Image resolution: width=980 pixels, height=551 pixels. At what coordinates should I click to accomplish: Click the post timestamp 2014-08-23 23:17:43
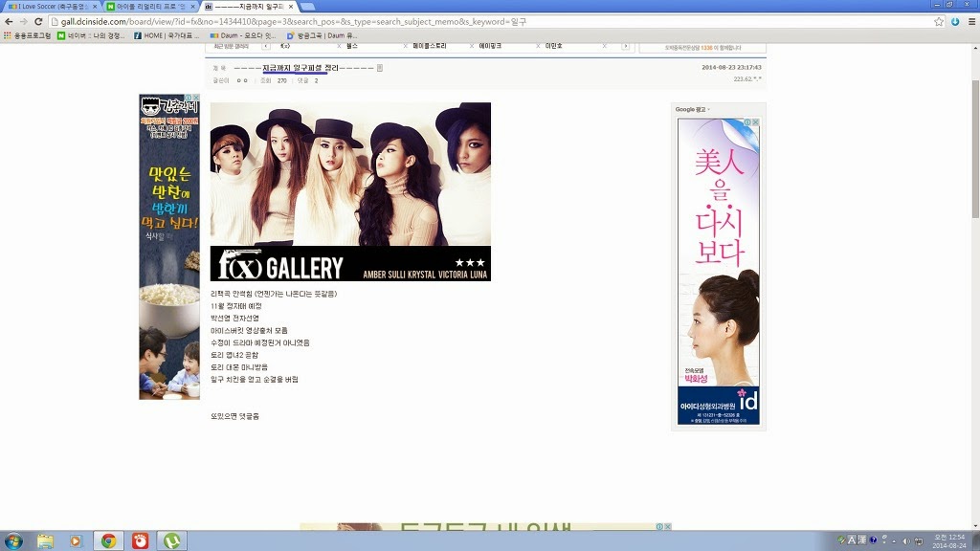pyautogui.click(x=731, y=67)
